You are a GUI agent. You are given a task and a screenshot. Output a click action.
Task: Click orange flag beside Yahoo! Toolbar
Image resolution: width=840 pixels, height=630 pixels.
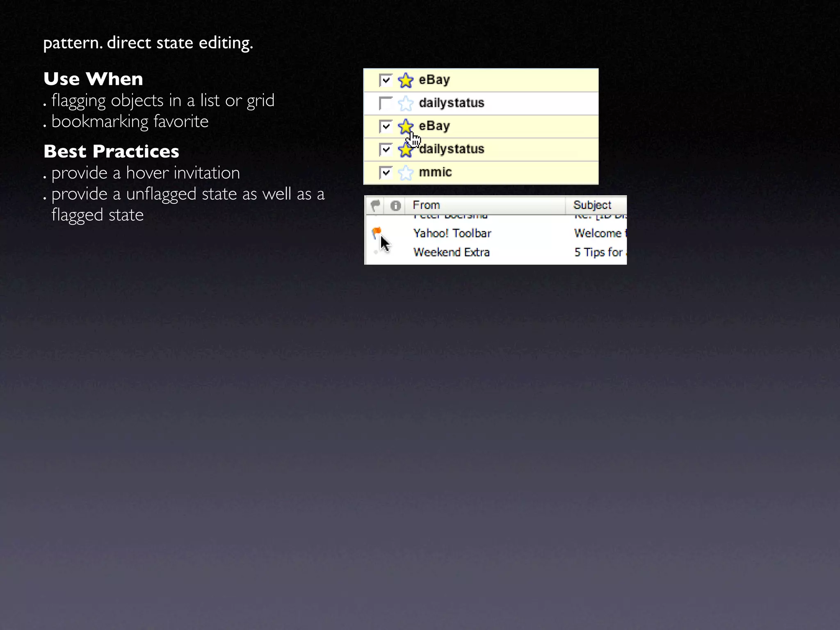tap(376, 233)
